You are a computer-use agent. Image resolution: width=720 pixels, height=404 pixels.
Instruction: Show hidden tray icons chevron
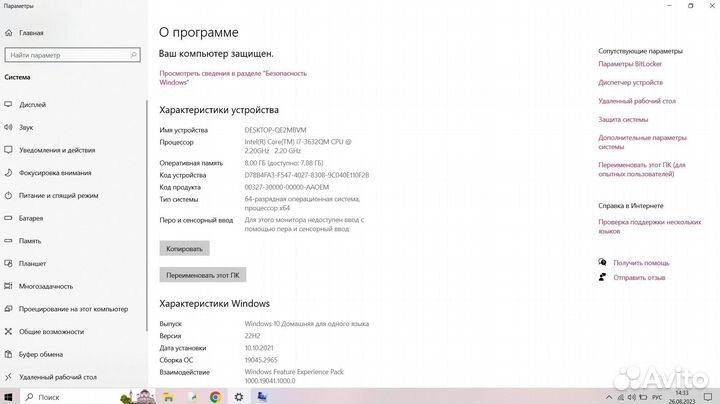609,397
